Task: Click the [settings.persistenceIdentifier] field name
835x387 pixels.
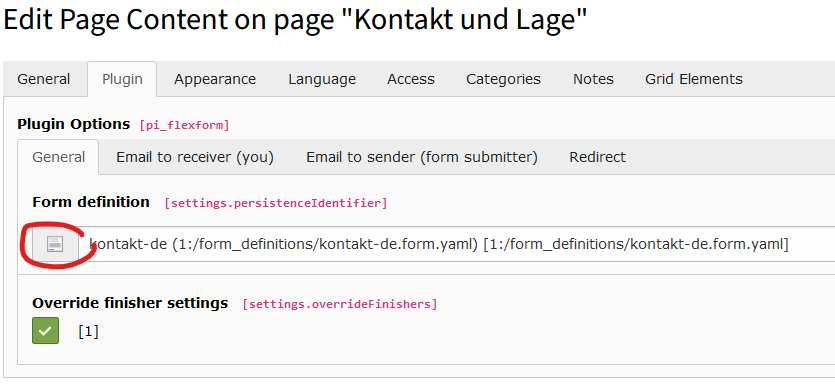Action: [276, 203]
